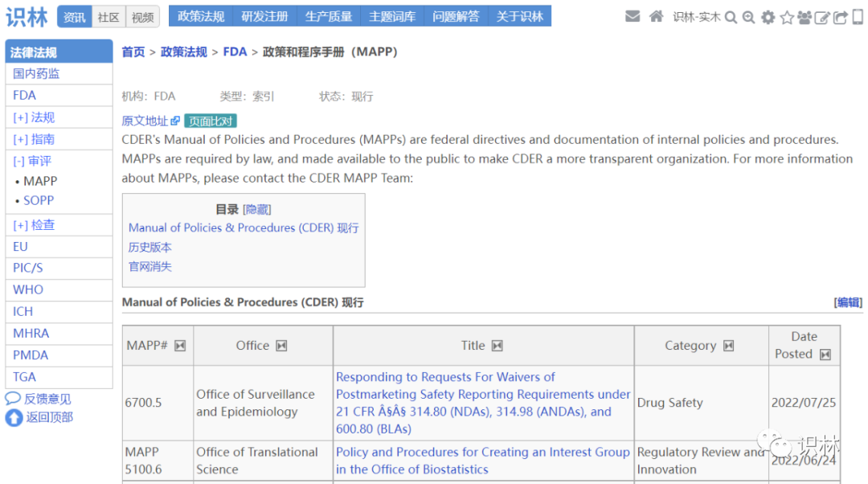This screenshot has width=868, height=484.
Task: Switch to the 社区 tab
Action: coord(108,17)
